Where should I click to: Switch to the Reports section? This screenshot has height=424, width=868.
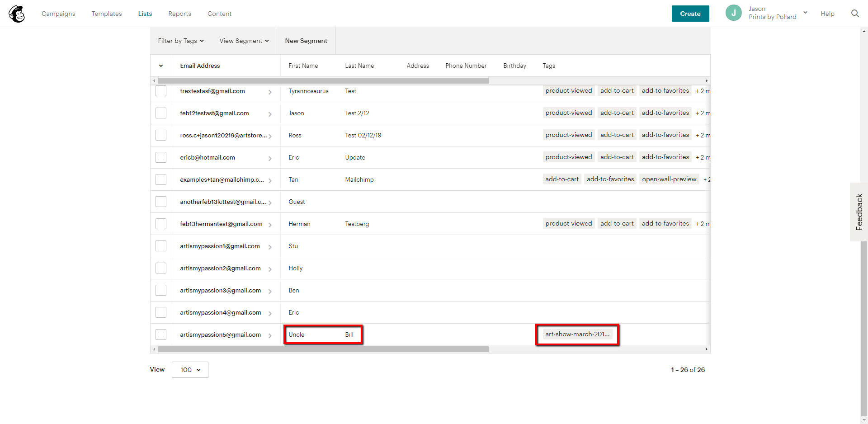[179, 14]
